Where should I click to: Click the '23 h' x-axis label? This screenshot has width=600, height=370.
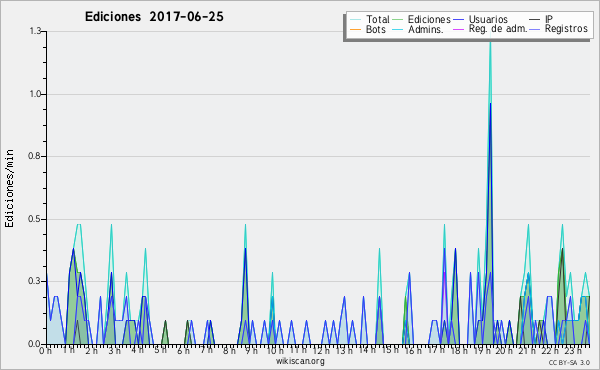[573, 351]
